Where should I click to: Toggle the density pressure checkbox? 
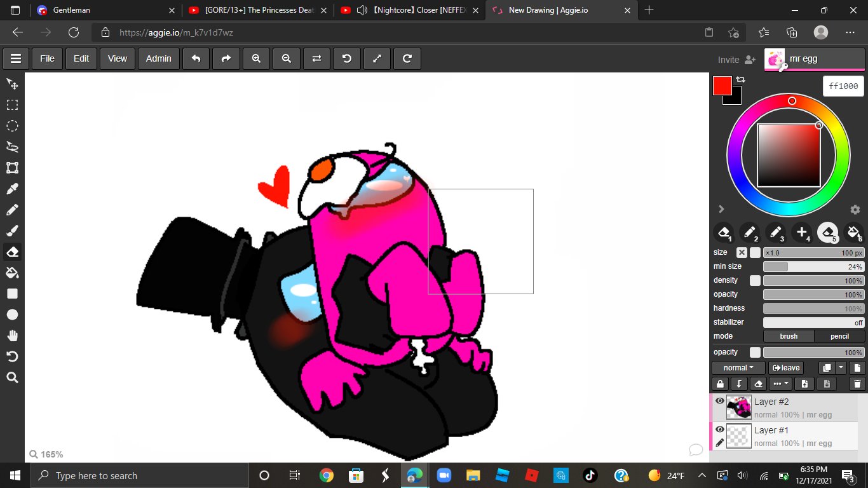pos(755,280)
